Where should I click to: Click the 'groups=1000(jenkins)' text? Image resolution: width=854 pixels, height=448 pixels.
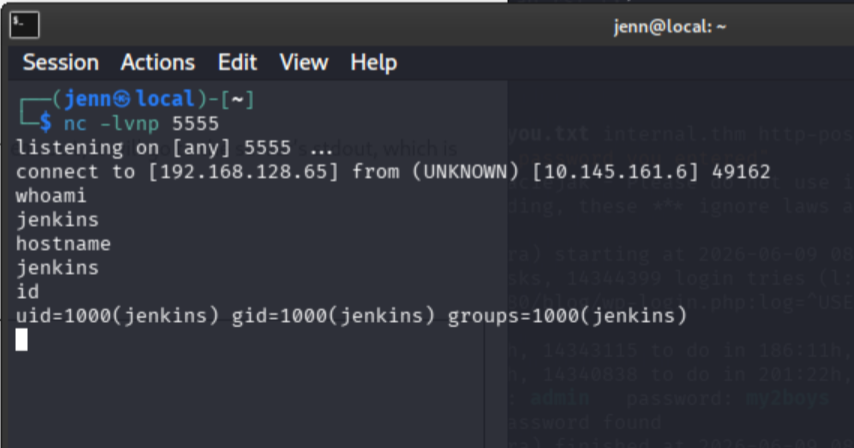tap(568, 316)
